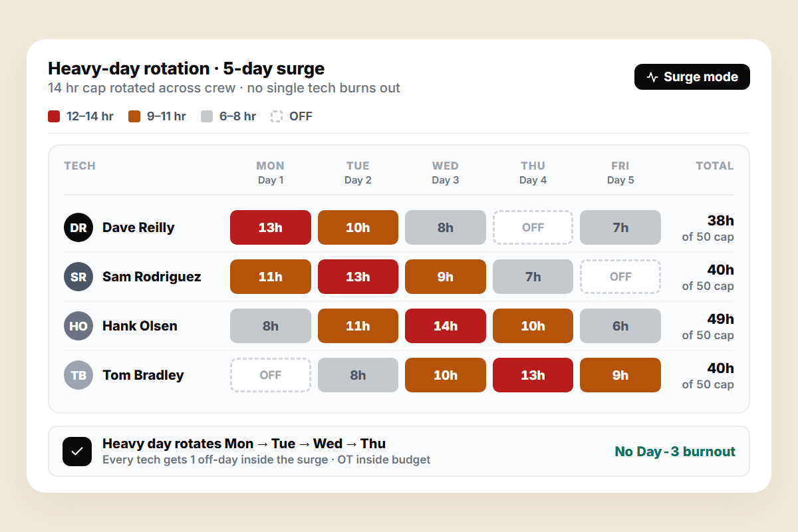This screenshot has height=532, width=798.
Task: Select Tom Bradley's Friday 9h shift
Action: [620, 375]
